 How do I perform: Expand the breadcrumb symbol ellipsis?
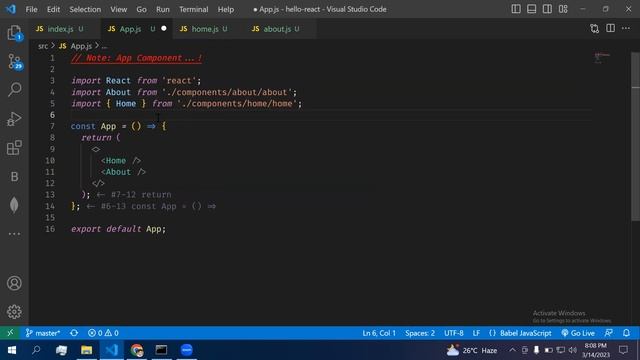105,47
